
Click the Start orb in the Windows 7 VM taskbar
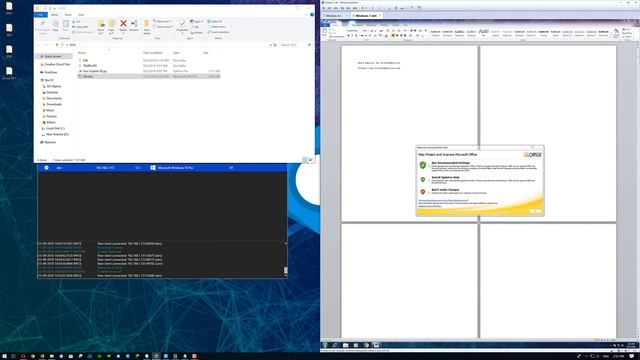[325, 345]
